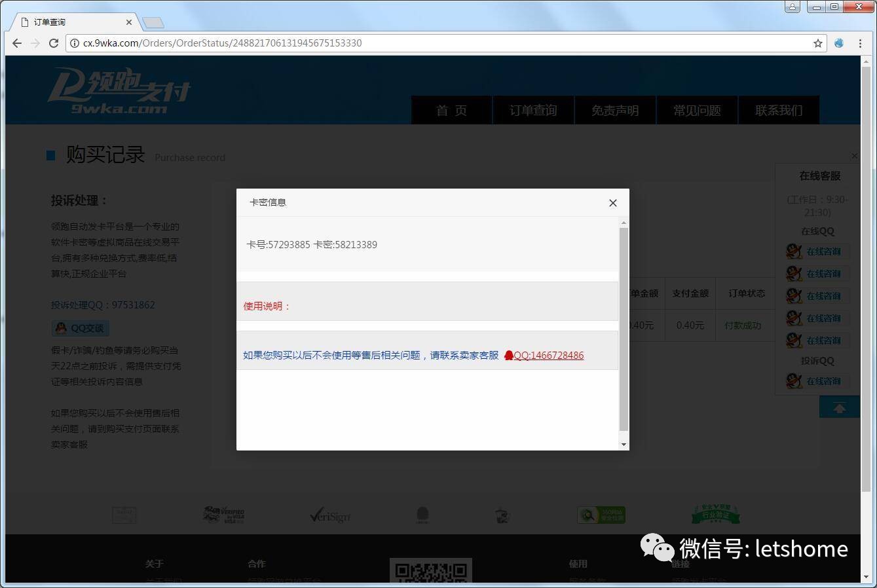The width and height of the screenshot is (877, 588).
Task: Click the 购买记录 heading
Action: click(x=105, y=155)
